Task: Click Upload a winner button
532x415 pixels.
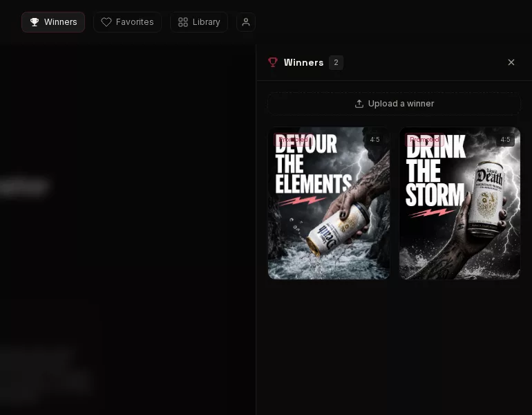Action: click(x=394, y=104)
